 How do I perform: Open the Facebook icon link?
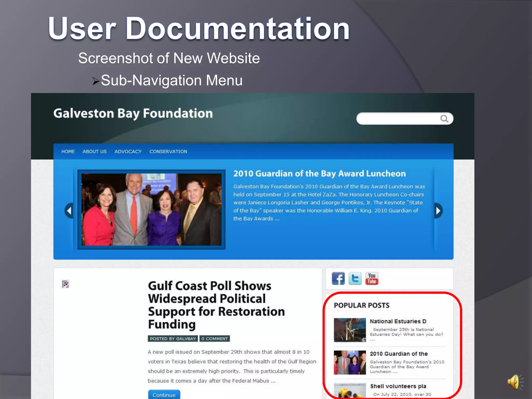338,278
